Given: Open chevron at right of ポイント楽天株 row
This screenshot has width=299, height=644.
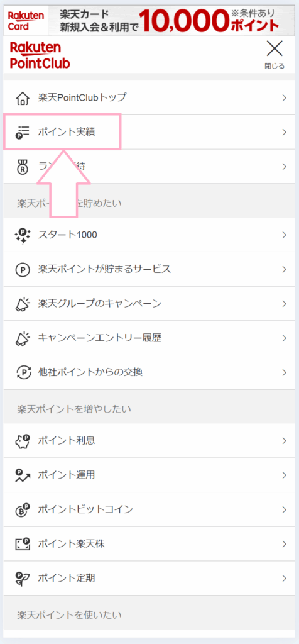Looking at the screenshot, I should pyautogui.click(x=284, y=544).
